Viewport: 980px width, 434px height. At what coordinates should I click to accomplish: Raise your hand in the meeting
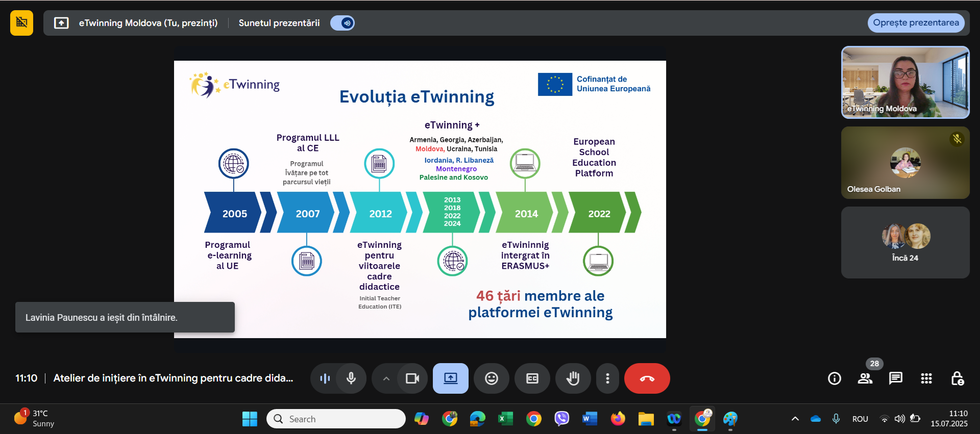(x=573, y=378)
